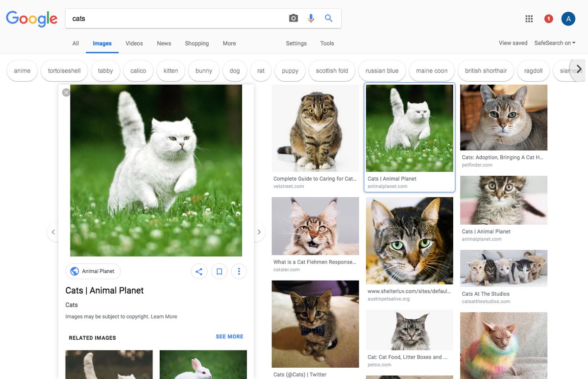Open notifications via the red badge icon

click(548, 18)
